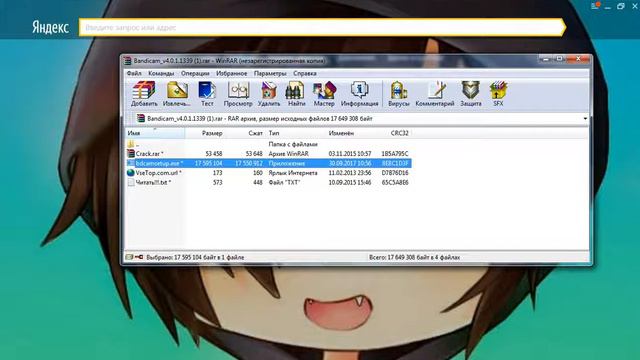The width and height of the screenshot is (640, 360).
Task: Open the Справка menu
Action: [x=304, y=73]
